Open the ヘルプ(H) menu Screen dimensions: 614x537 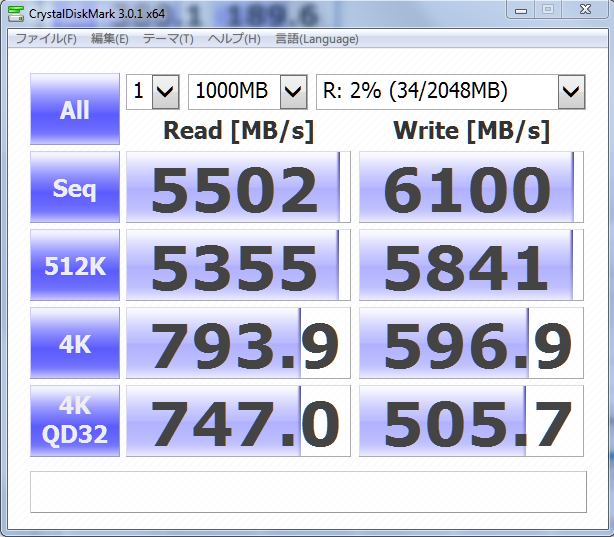234,39
